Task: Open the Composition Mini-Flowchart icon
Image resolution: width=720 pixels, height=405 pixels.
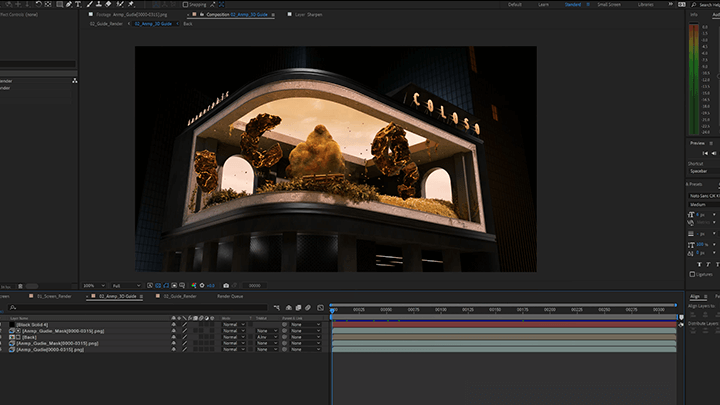Action: (277, 308)
